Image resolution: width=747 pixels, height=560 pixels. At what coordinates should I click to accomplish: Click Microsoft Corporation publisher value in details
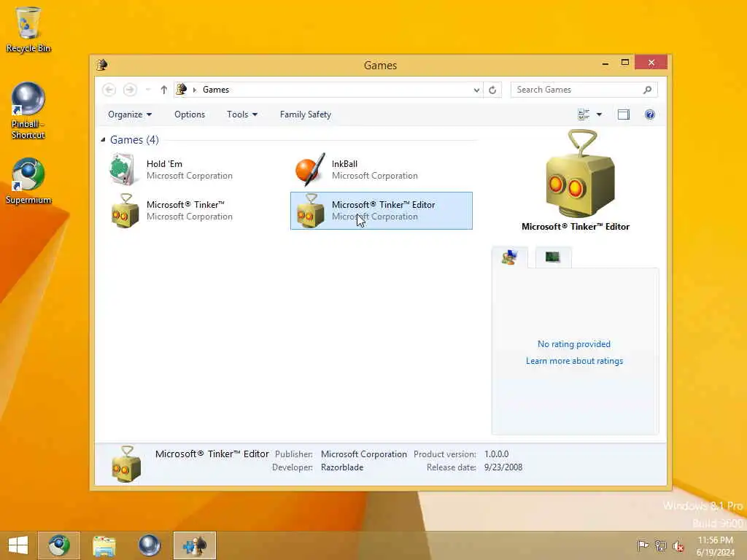(364, 454)
